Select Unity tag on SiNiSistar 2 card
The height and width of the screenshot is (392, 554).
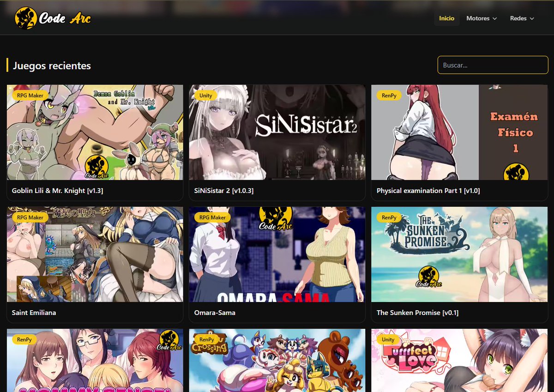[205, 96]
